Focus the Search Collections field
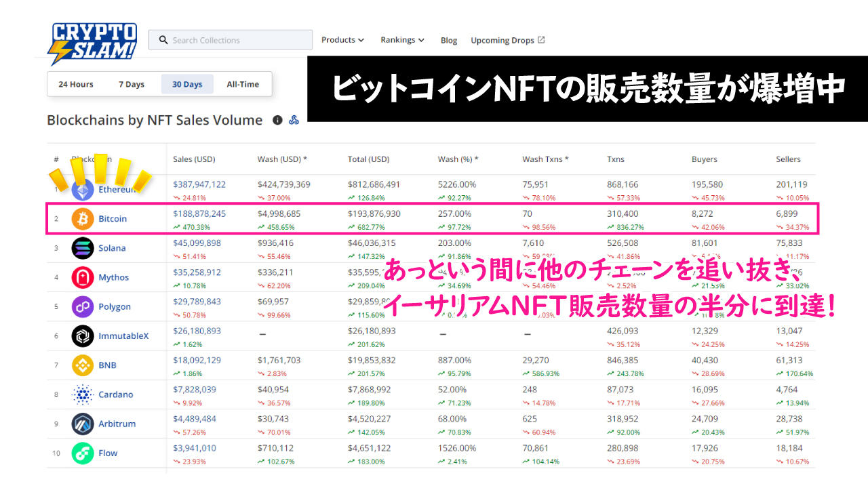Screen dimensions: 868x488 231,40
